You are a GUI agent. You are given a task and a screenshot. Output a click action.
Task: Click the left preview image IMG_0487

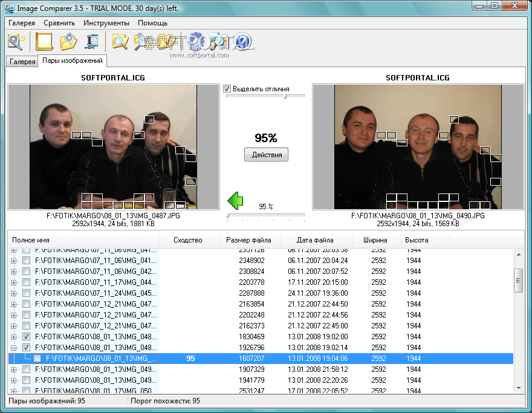[113, 147]
